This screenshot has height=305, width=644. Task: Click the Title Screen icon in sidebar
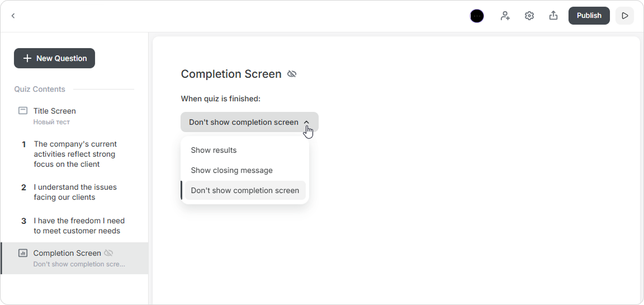tap(23, 111)
